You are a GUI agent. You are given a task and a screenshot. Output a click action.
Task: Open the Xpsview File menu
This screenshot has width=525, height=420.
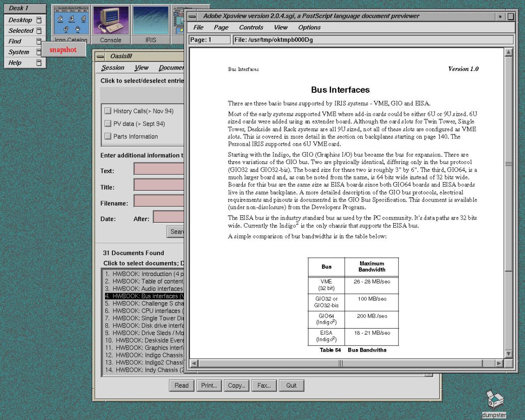point(199,27)
